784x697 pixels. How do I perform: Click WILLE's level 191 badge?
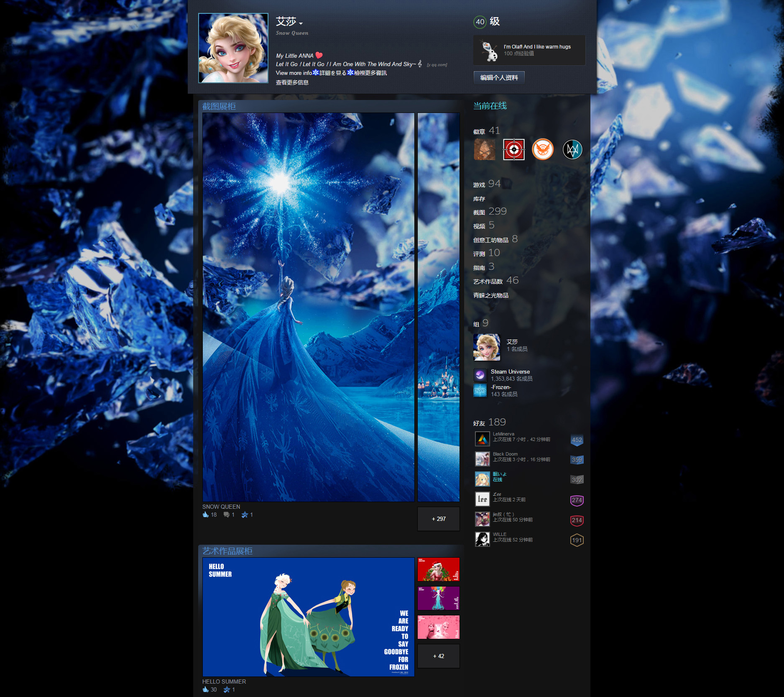(577, 540)
